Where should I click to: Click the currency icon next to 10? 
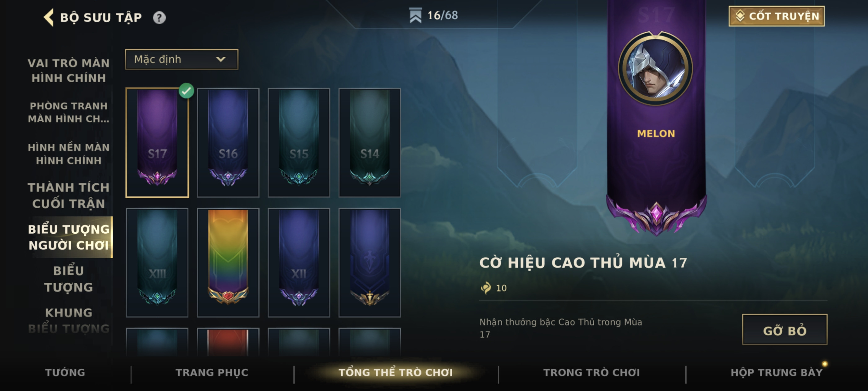486,288
